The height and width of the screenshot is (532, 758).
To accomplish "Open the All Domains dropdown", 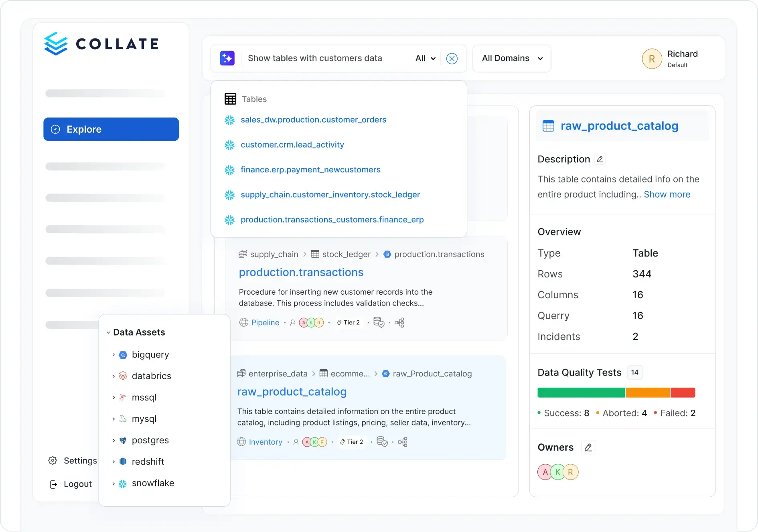I will click(x=512, y=59).
